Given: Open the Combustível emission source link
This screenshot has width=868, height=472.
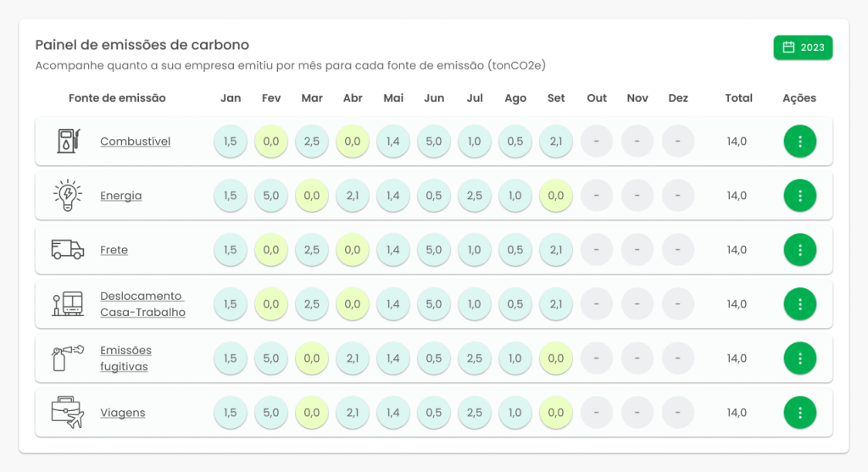Looking at the screenshot, I should [135, 142].
